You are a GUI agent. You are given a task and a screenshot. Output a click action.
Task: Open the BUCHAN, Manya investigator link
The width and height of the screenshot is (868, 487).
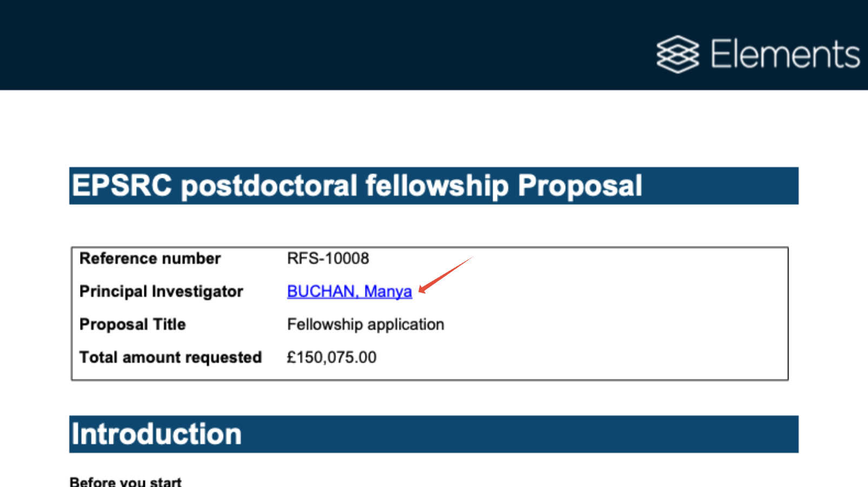click(349, 291)
